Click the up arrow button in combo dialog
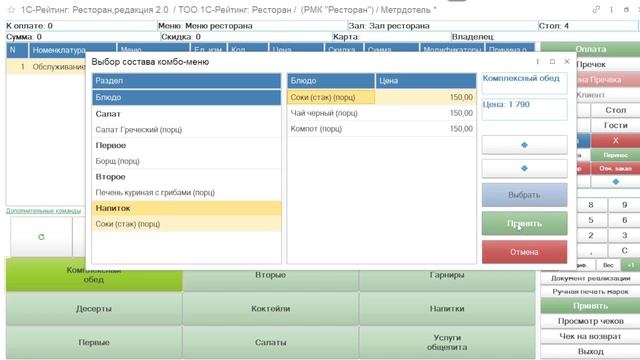 524,145
